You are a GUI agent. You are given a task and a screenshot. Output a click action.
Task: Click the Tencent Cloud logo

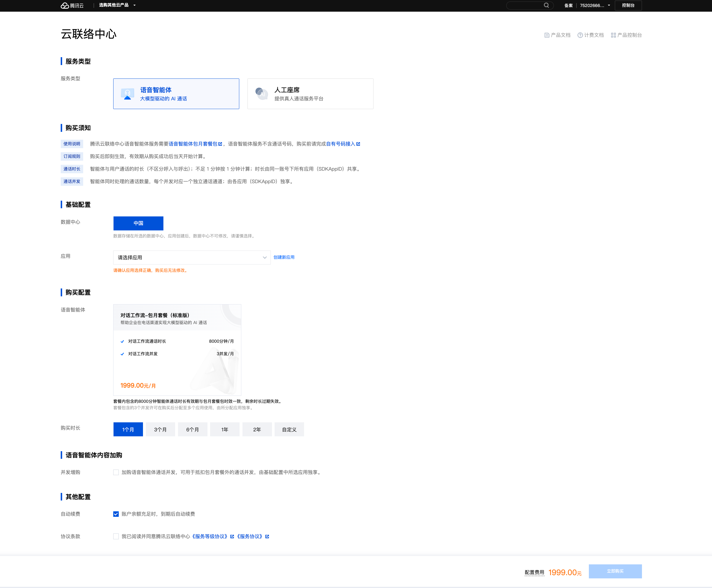72,6
